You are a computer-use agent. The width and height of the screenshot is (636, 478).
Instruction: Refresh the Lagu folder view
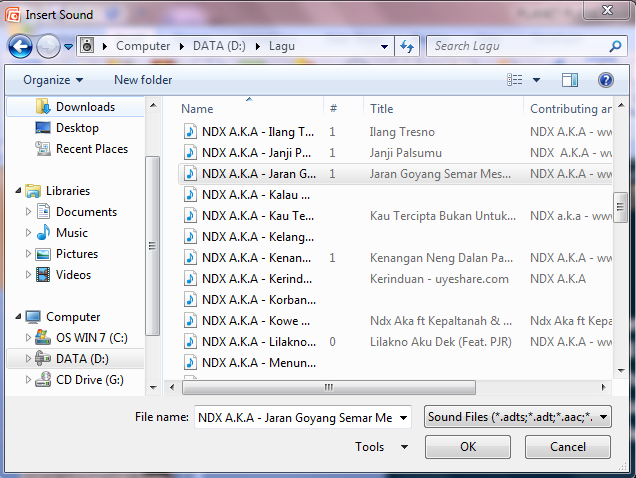[x=407, y=46]
